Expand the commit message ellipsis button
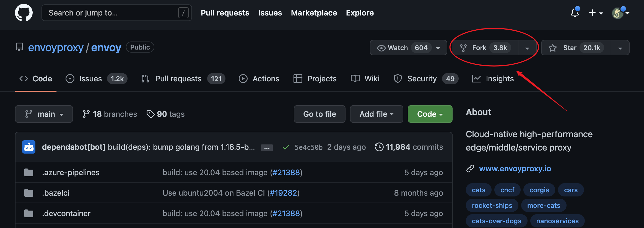 pyautogui.click(x=267, y=148)
